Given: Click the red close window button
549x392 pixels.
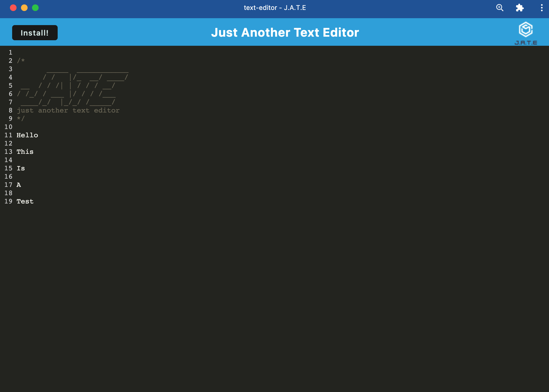Looking at the screenshot, I should click(x=13, y=8).
